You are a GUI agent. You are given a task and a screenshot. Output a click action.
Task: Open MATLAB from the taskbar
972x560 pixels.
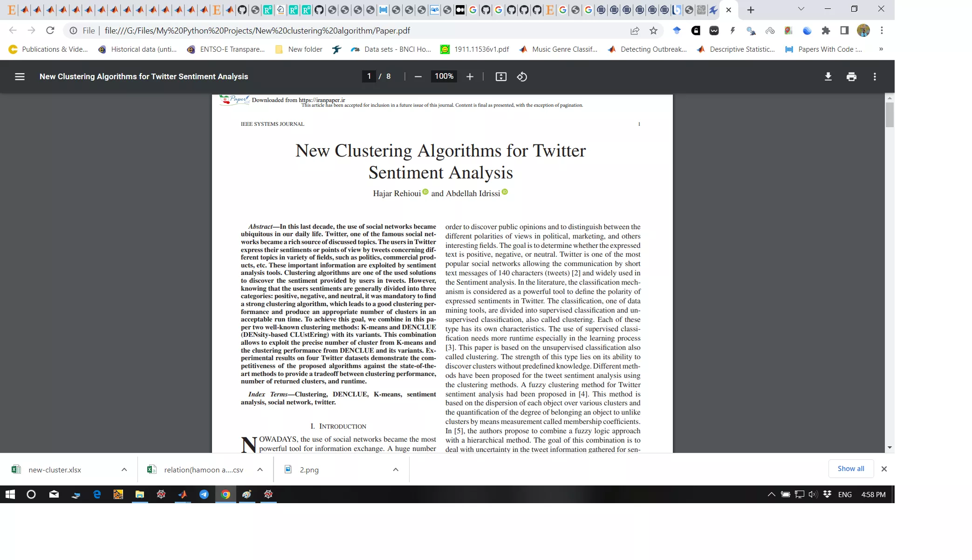(x=183, y=494)
